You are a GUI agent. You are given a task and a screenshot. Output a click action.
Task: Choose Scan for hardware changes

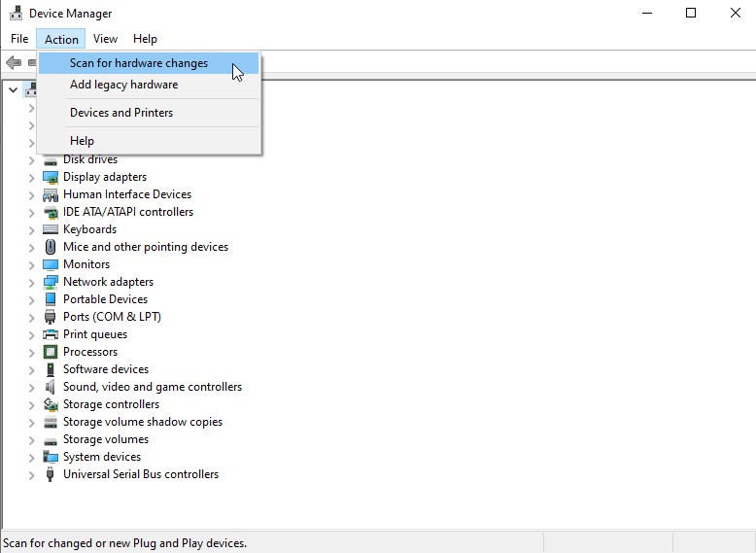(149, 63)
